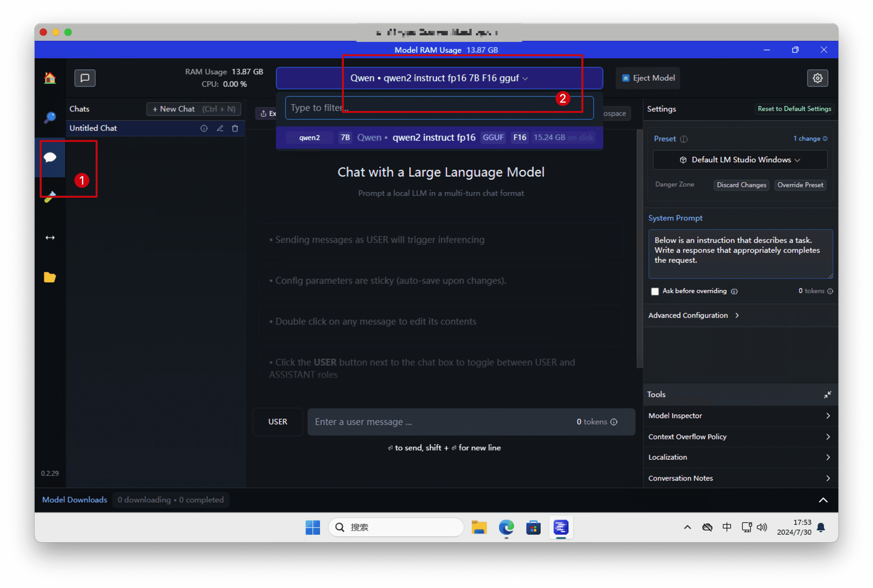Viewport: 873px width, 588px height.
Task: Select the AI Chat bubble sidebar icon
Action: 50,157
